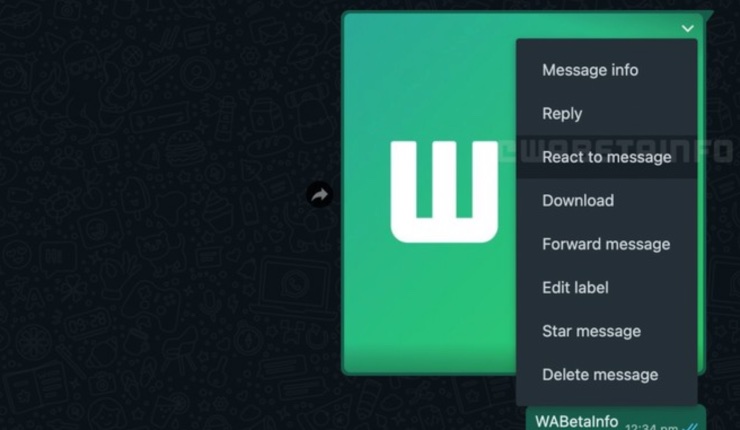Select Message info from context menu
The height and width of the screenshot is (430, 740).
[606, 70]
